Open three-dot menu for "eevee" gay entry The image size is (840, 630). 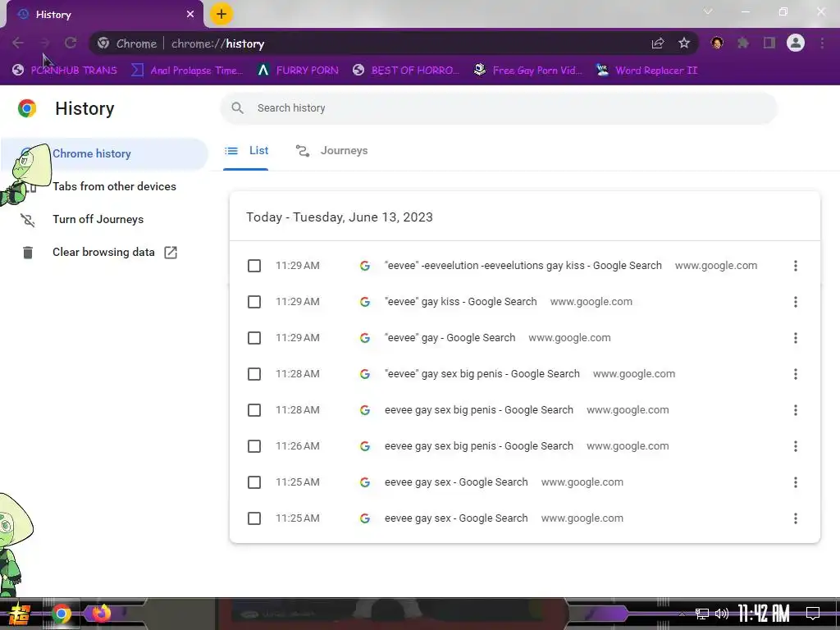tap(796, 338)
